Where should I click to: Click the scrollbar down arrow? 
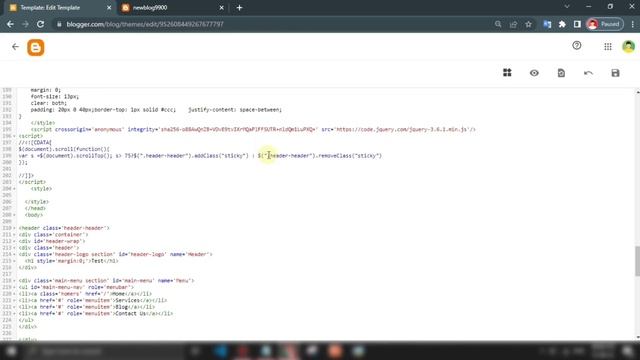coord(637,337)
